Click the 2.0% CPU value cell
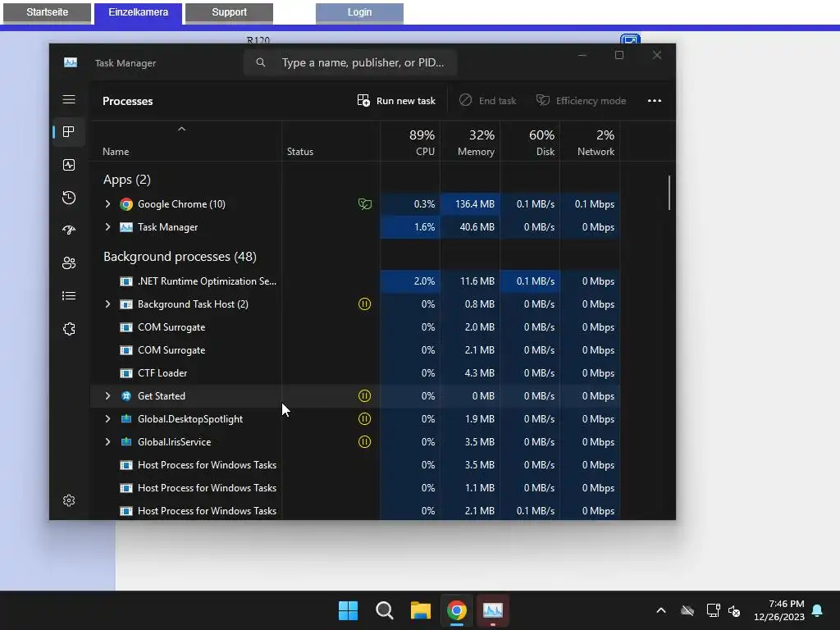This screenshot has height=630, width=840. point(410,281)
